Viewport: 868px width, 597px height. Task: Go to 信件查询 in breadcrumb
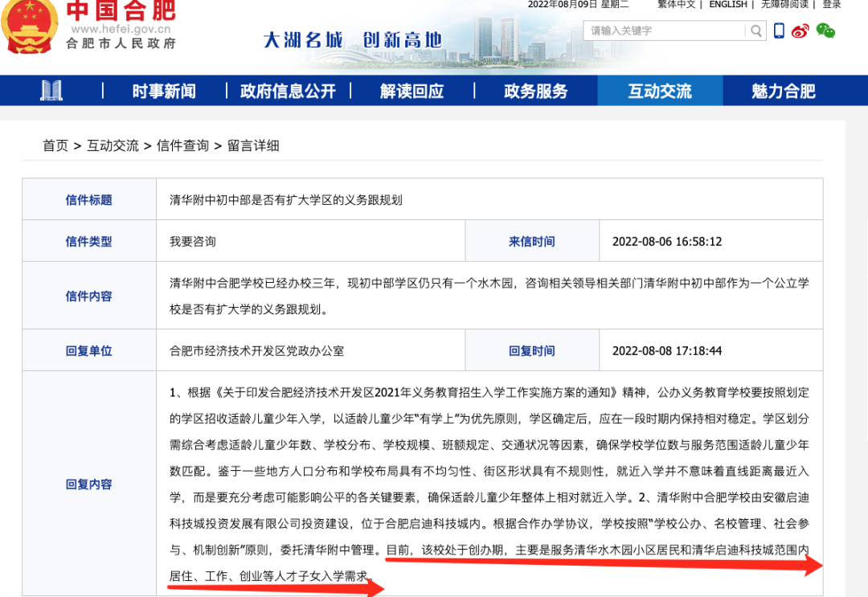point(182,145)
